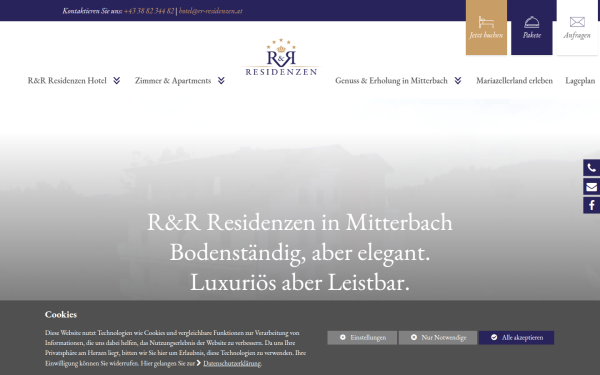This screenshot has width=600, height=375.
Task: Click the Pakete label
Action: click(532, 35)
